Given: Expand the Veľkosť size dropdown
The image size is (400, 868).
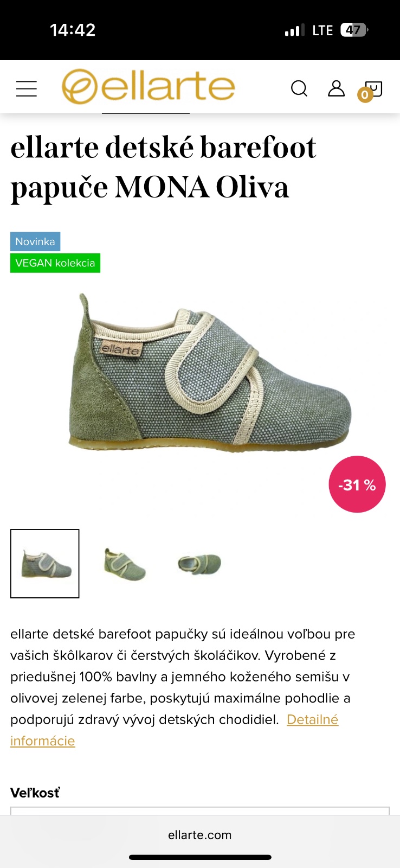Looking at the screenshot, I should coord(200,811).
